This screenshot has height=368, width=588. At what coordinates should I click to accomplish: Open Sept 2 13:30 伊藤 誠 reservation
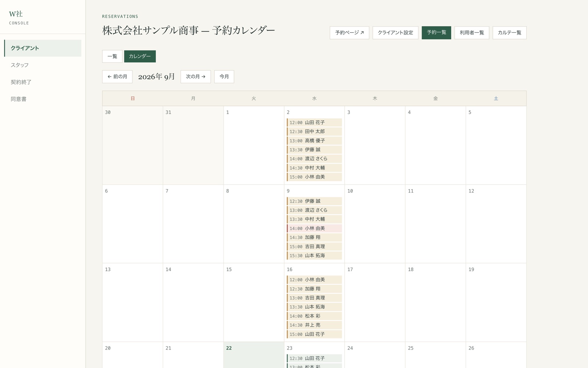click(x=314, y=150)
